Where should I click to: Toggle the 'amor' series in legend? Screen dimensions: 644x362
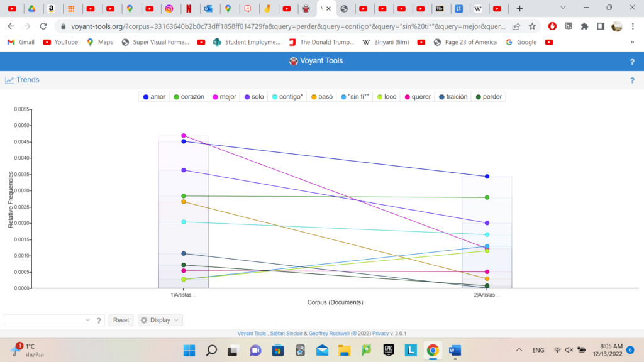click(155, 97)
